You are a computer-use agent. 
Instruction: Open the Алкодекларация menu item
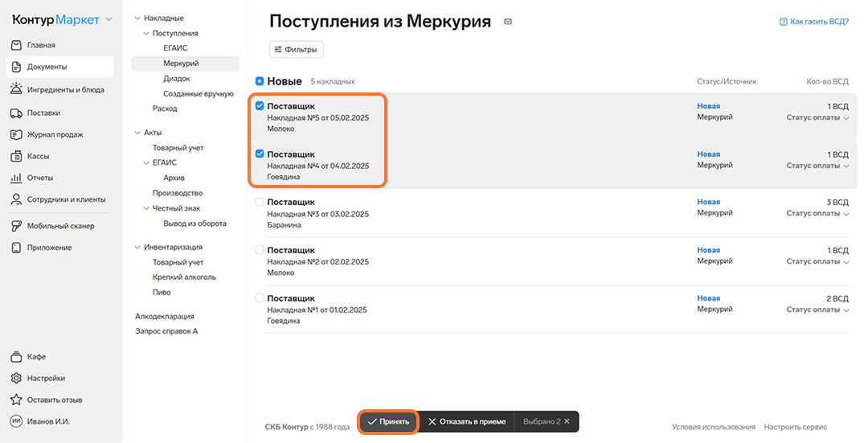coord(165,316)
